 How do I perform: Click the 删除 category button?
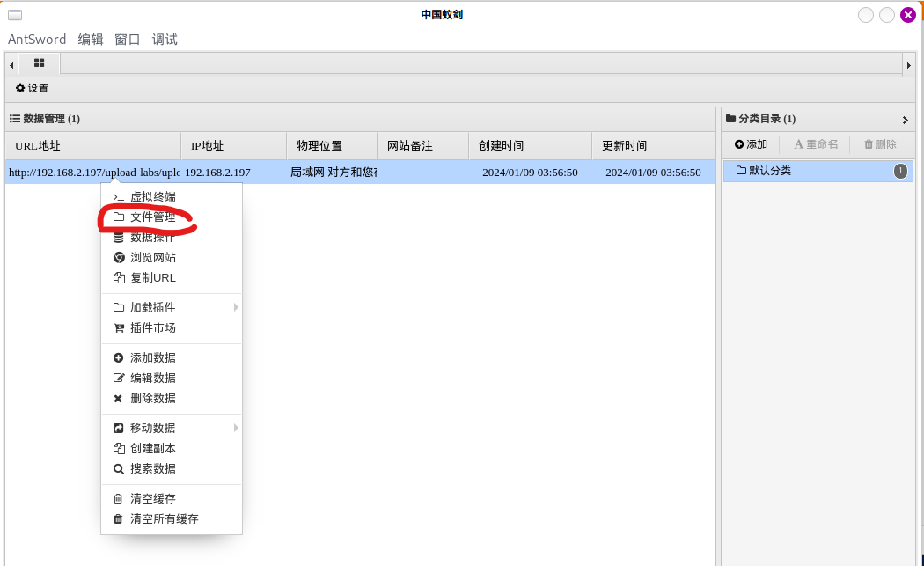pyautogui.click(x=880, y=144)
